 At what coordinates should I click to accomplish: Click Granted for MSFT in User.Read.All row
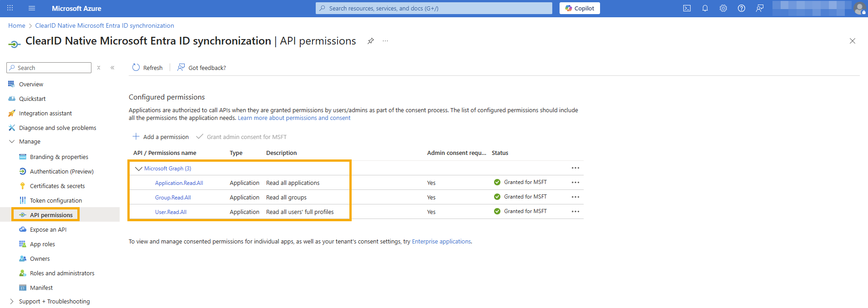[525, 211]
